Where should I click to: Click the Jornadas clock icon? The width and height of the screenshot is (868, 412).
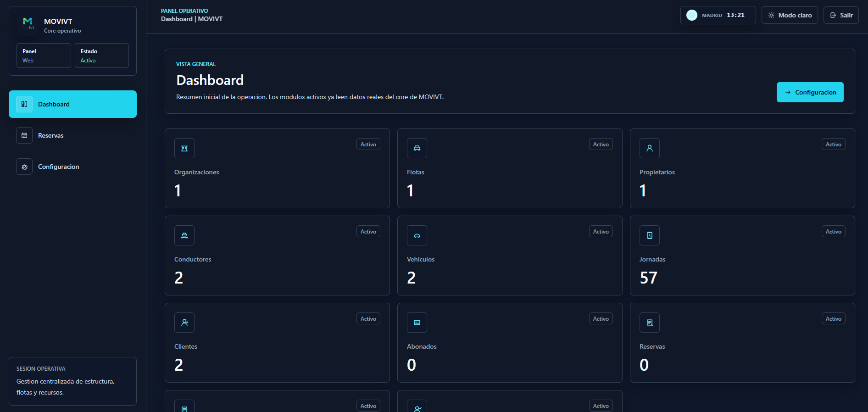(x=650, y=235)
